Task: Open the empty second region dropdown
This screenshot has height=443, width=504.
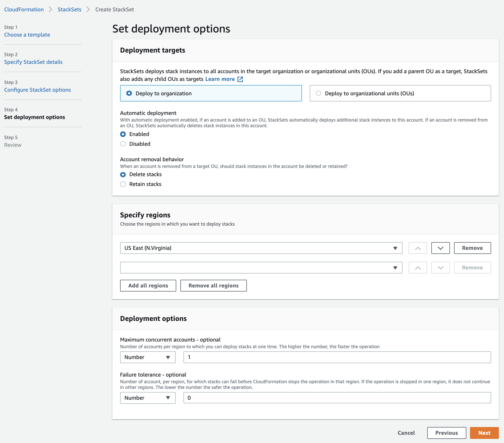Action: tap(261, 268)
